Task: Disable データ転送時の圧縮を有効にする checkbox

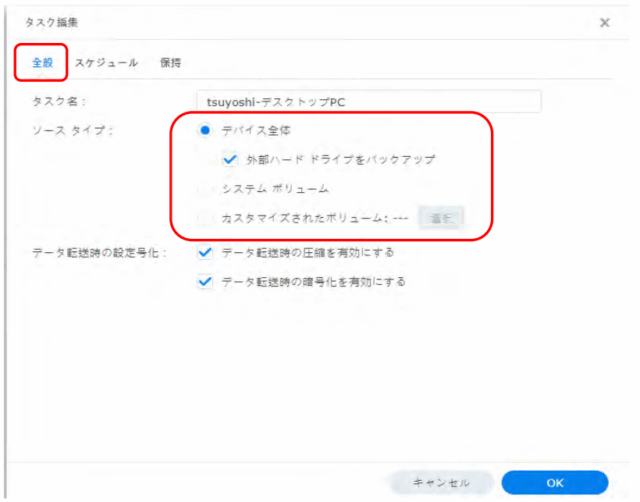Action: click(205, 252)
